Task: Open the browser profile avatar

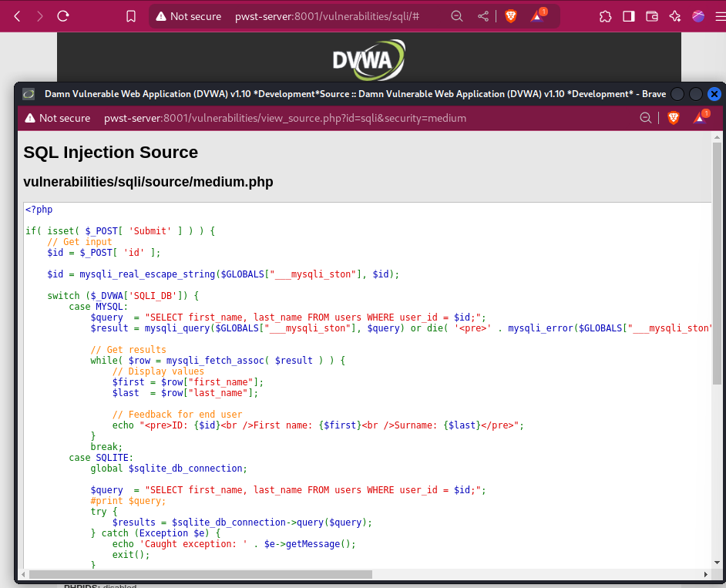Action: click(698, 16)
